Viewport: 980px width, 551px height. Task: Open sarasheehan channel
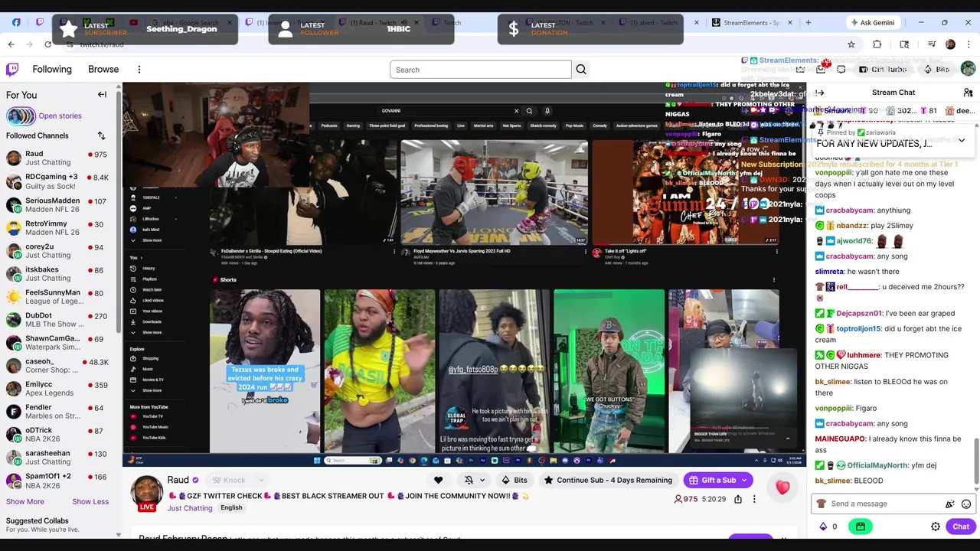(58, 457)
